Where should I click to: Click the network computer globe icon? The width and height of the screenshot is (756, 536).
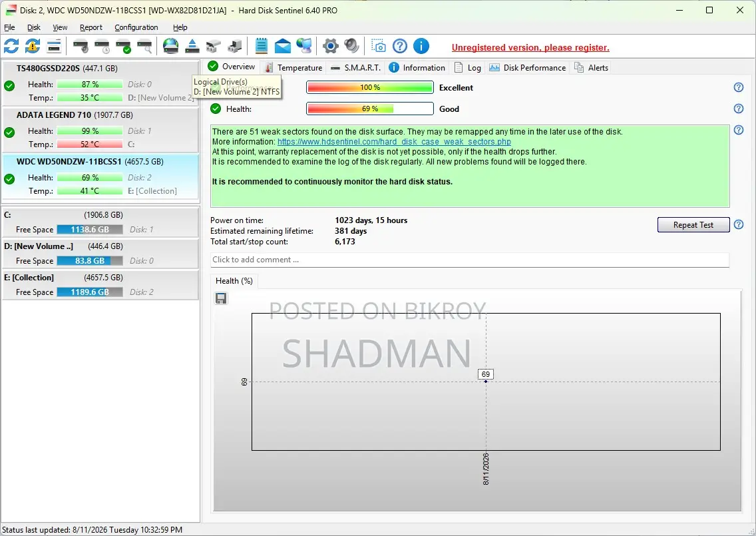pyautogui.click(x=303, y=47)
